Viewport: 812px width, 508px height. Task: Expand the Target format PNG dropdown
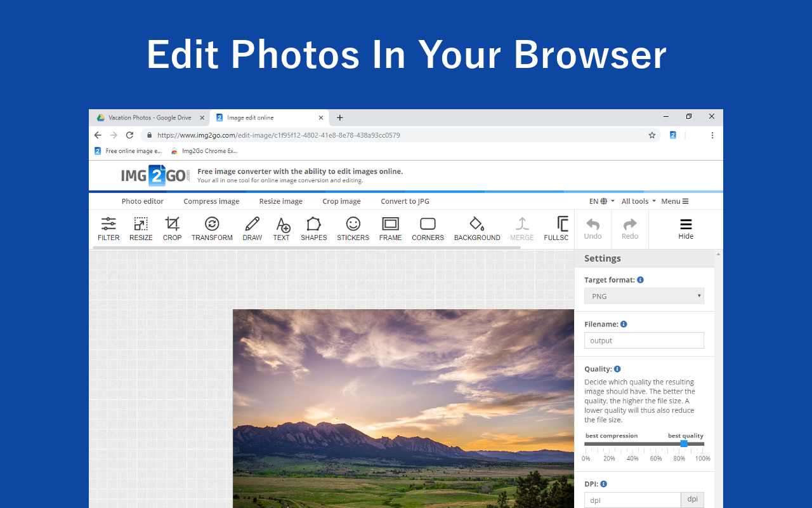(x=644, y=297)
